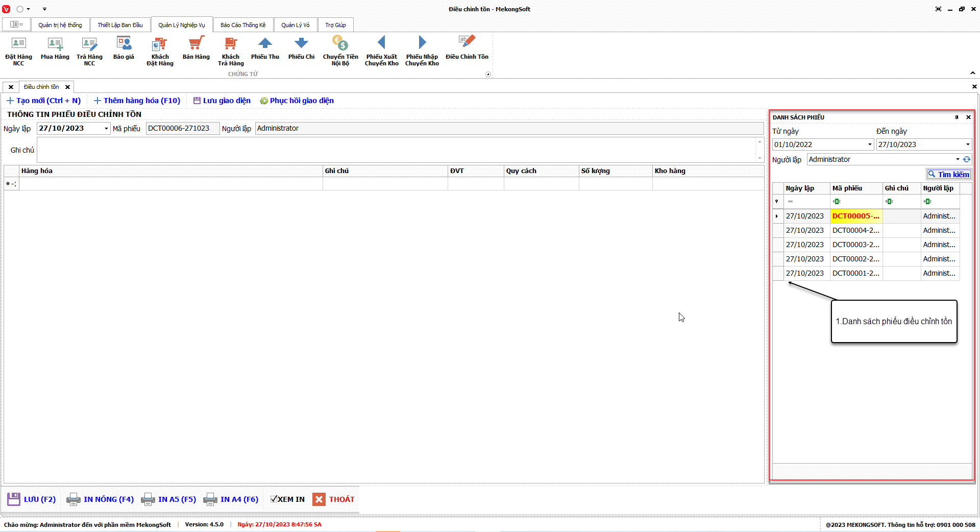This screenshot has width=980, height=532.
Task: Pin the Danh sách phiếu panel
Action: coord(957,117)
